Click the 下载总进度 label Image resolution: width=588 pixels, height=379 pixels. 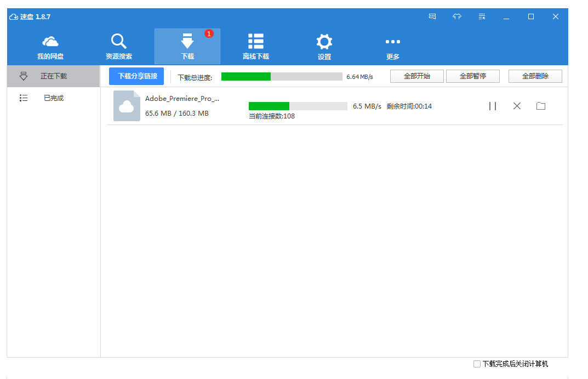(195, 78)
